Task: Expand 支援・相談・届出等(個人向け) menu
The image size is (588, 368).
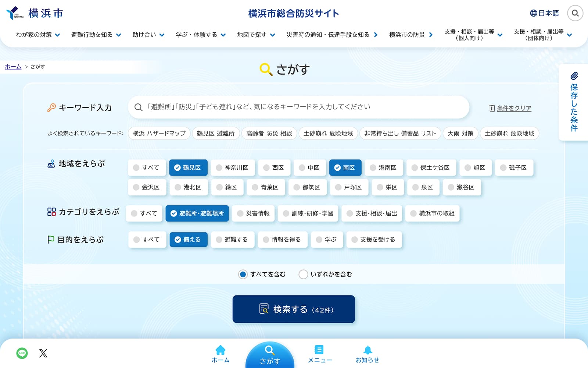Action: click(474, 35)
